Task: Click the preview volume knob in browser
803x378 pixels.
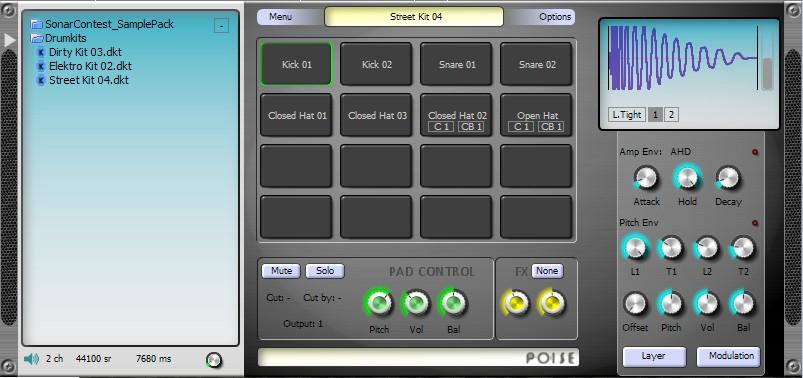Action: pos(214,361)
